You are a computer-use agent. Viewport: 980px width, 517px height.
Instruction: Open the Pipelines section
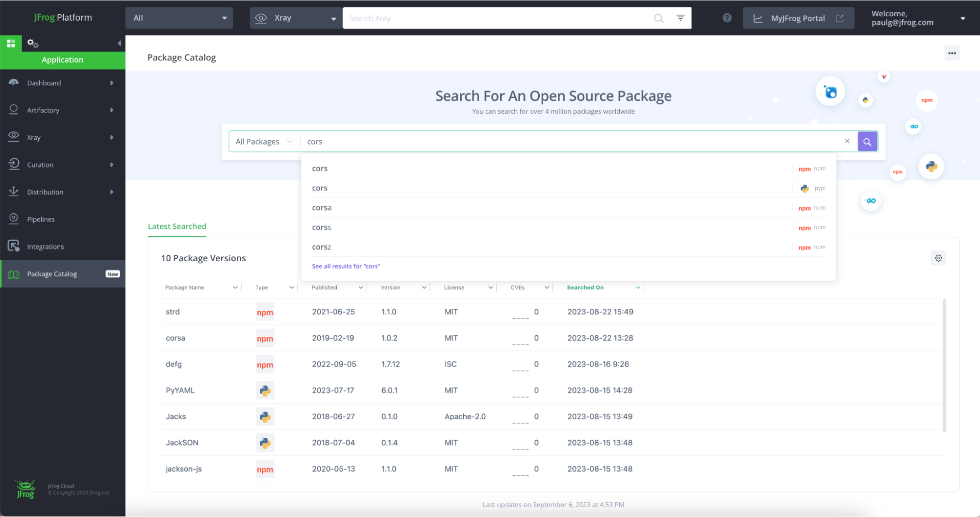41,219
